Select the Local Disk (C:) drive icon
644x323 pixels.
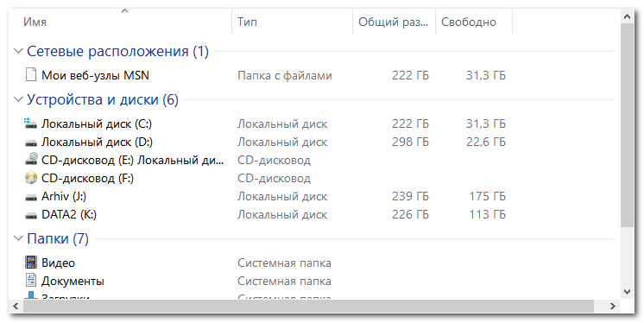coord(31,123)
